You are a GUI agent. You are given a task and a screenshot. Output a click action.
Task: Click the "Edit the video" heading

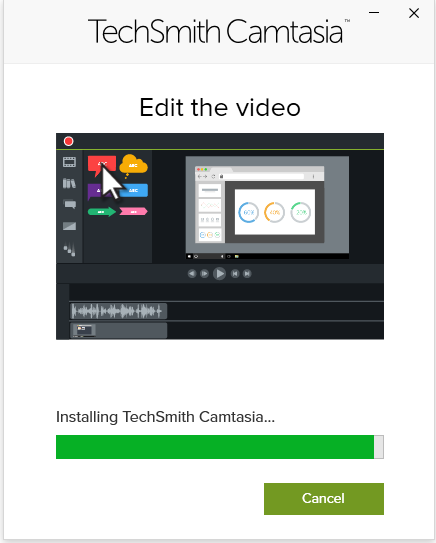[220, 107]
